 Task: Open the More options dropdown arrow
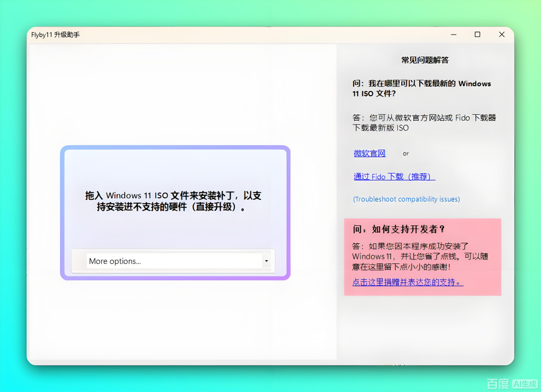(x=266, y=261)
